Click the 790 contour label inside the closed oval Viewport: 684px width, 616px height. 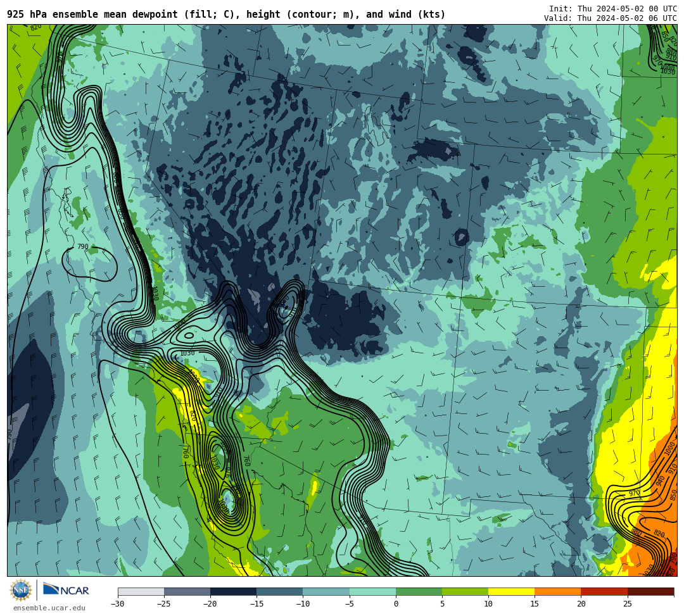(x=83, y=247)
